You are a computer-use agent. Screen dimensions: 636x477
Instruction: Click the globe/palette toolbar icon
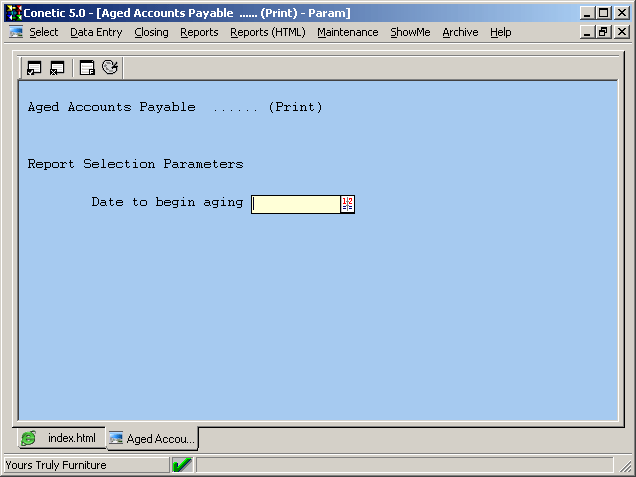110,68
